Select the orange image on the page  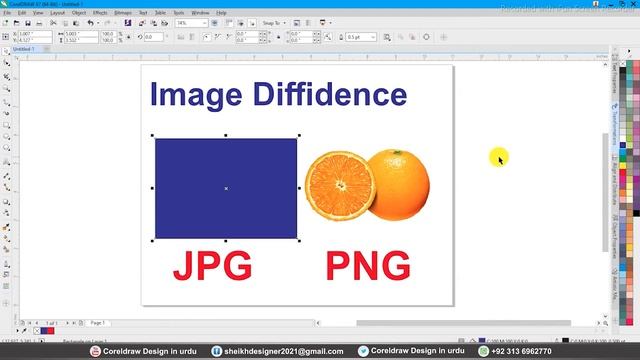coord(367,185)
